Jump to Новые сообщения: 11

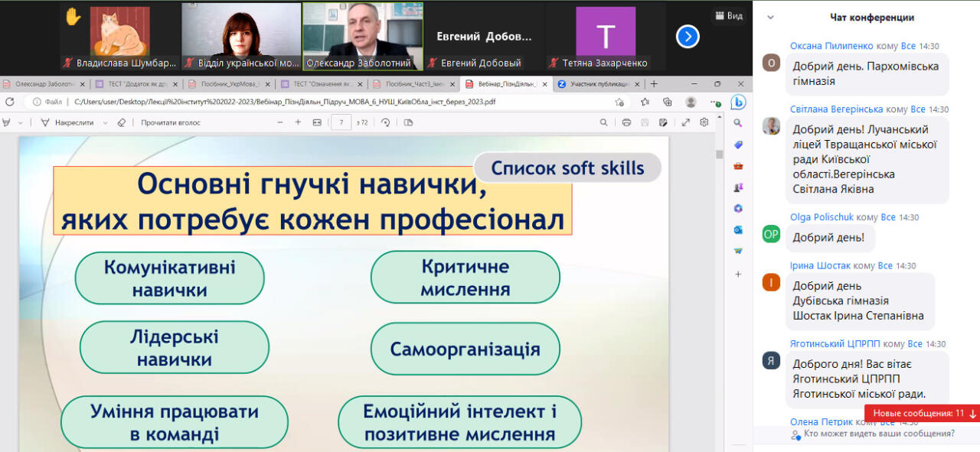(924, 413)
